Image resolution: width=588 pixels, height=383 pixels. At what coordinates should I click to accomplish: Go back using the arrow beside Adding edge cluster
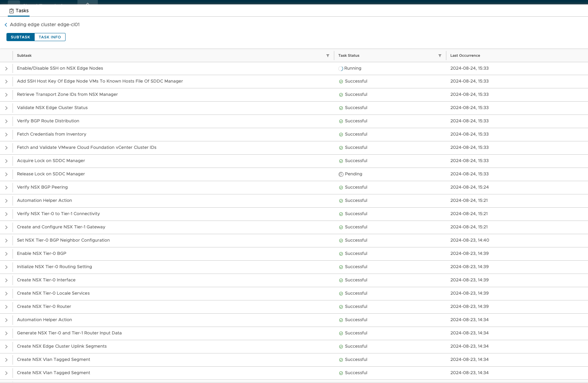click(x=6, y=25)
